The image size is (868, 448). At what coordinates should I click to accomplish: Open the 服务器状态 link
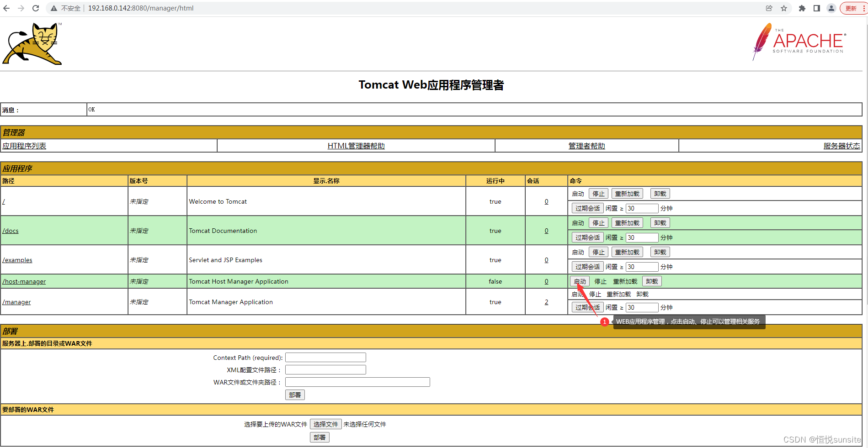point(841,146)
